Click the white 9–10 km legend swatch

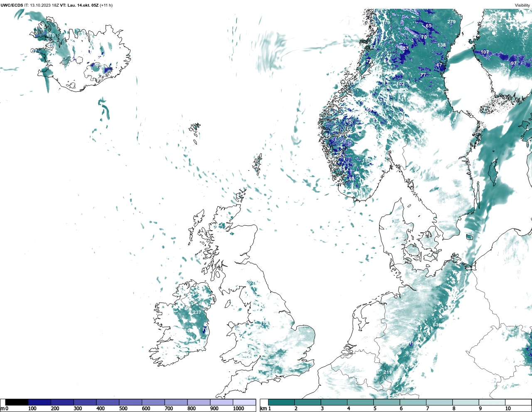point(492,402)
